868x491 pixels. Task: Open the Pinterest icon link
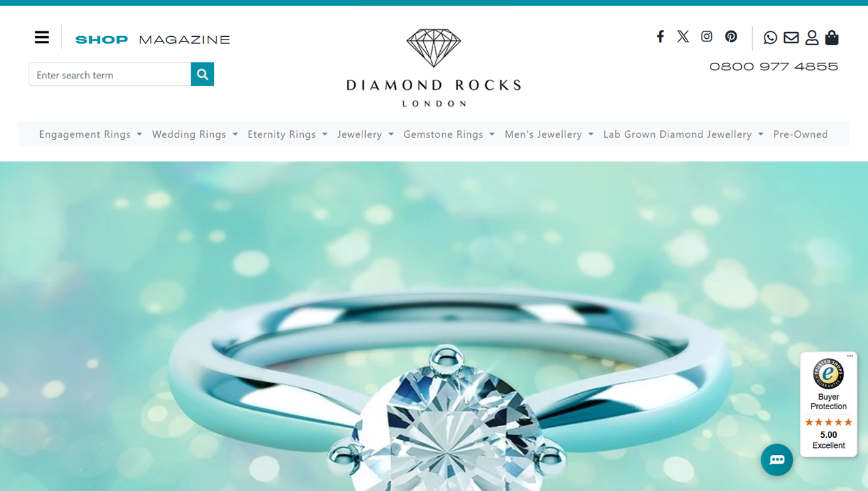pyautogui.click(x=731, y=36)
